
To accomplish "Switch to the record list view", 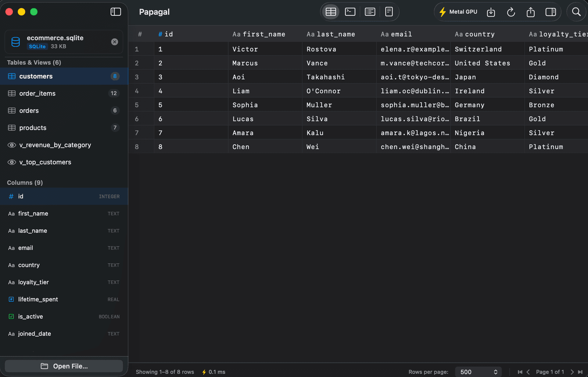I will coord(370,12).
